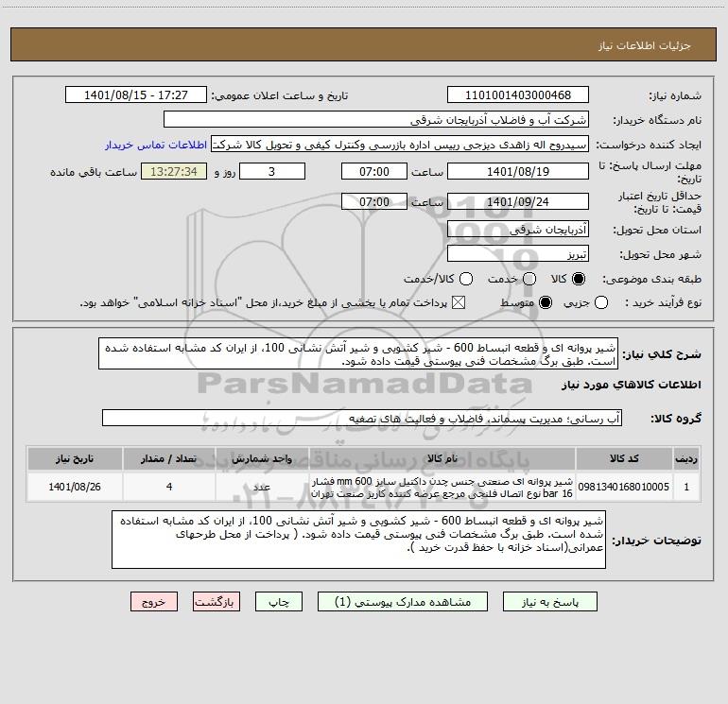Click 'تعداد / مقدار' column header
Image resolution: width=728 pixels, height=704 pixels.
pyautogui.click(x=169, y=458)
